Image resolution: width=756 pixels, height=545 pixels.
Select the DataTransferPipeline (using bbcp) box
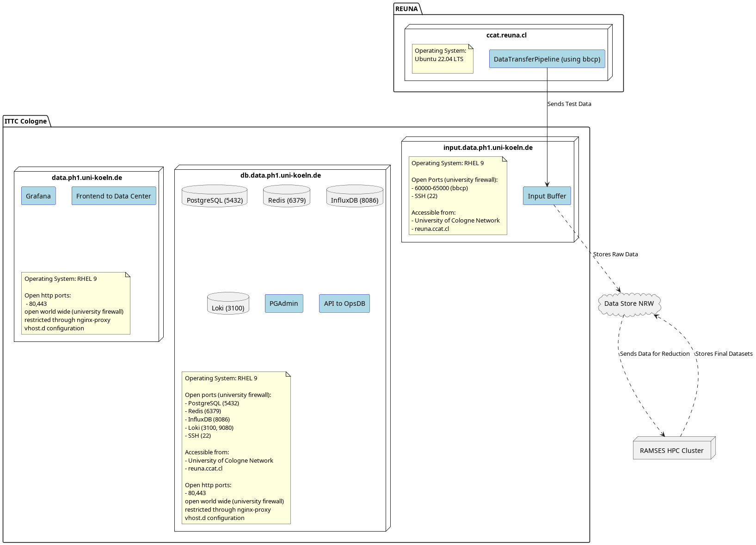547,59
